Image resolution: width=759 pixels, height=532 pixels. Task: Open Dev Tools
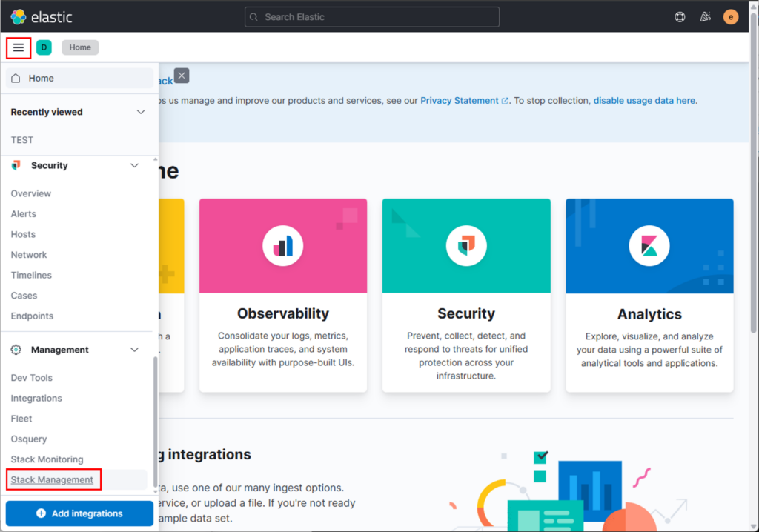point(31,378)
